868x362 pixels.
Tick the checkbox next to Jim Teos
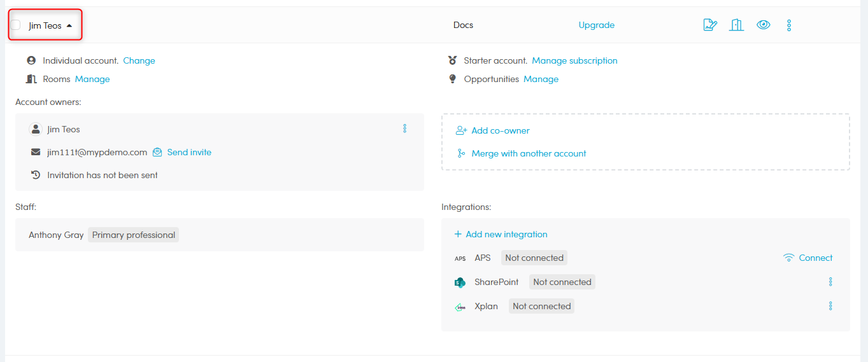(16, 25)
